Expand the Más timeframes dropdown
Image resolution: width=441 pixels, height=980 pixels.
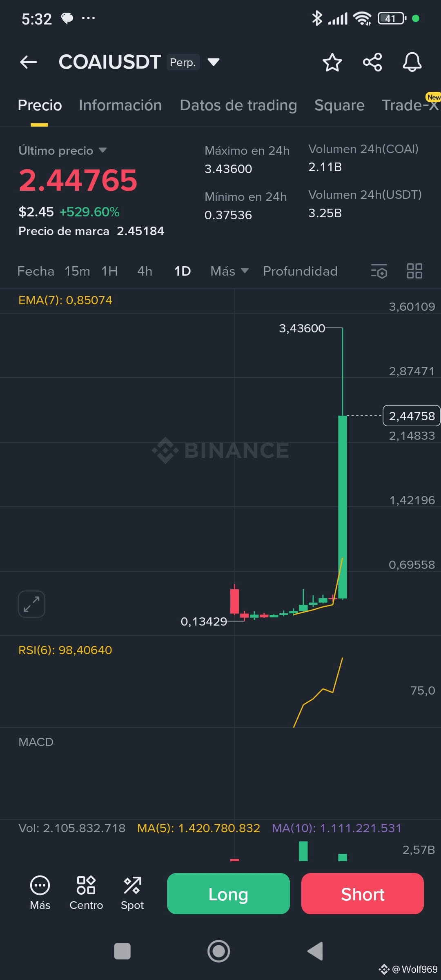[229, 271]
